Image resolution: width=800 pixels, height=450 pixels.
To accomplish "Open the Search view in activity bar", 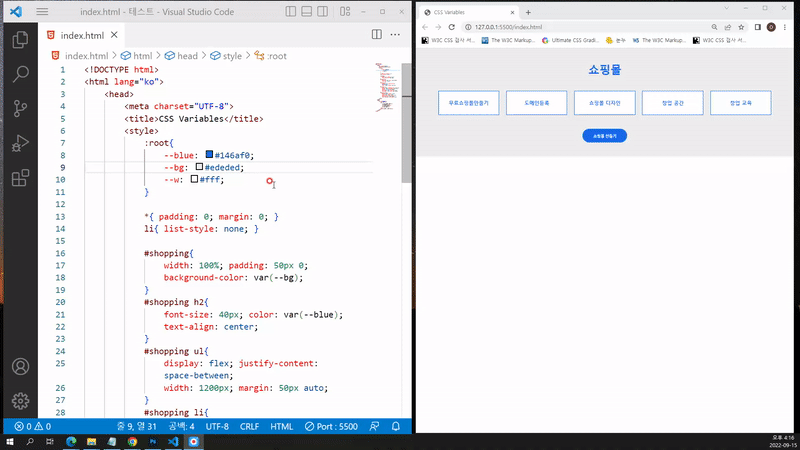I will [20, 74].
